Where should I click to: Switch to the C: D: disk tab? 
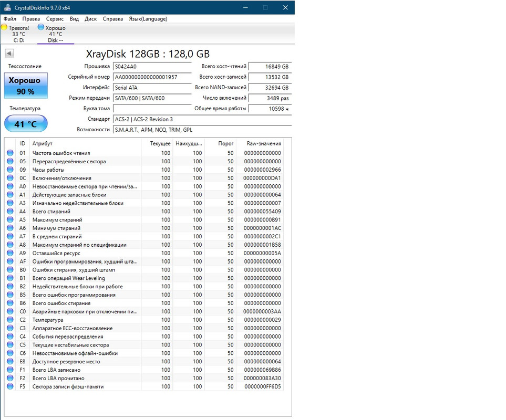coord(19,34)
